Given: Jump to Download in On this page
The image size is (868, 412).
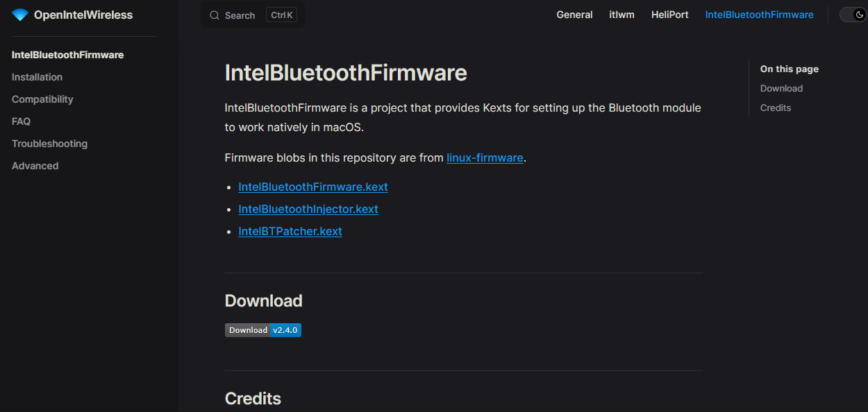Looking at the screenshot, I should (781, 88).
